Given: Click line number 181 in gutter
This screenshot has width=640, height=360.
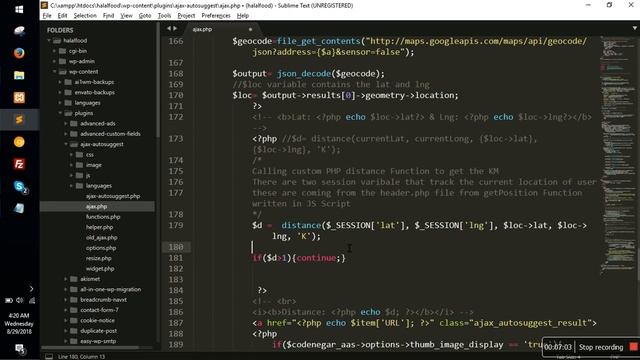Looking at the screenshot, I should coord(176,258).
